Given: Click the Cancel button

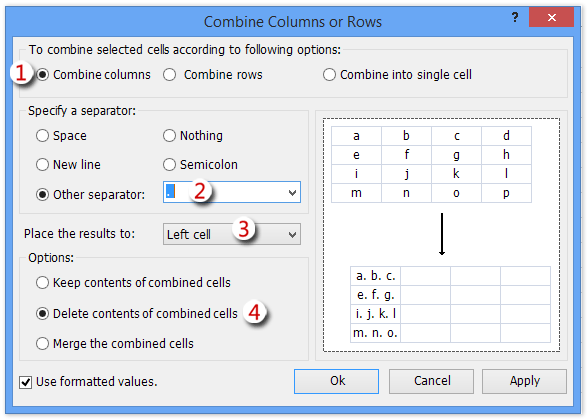Looking at the screenshot, I should 431,381.
